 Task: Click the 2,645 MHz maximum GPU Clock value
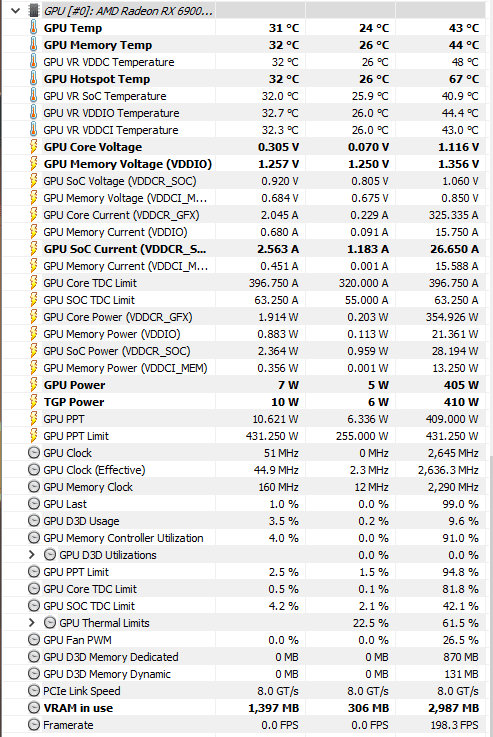(x=453, y=453)
